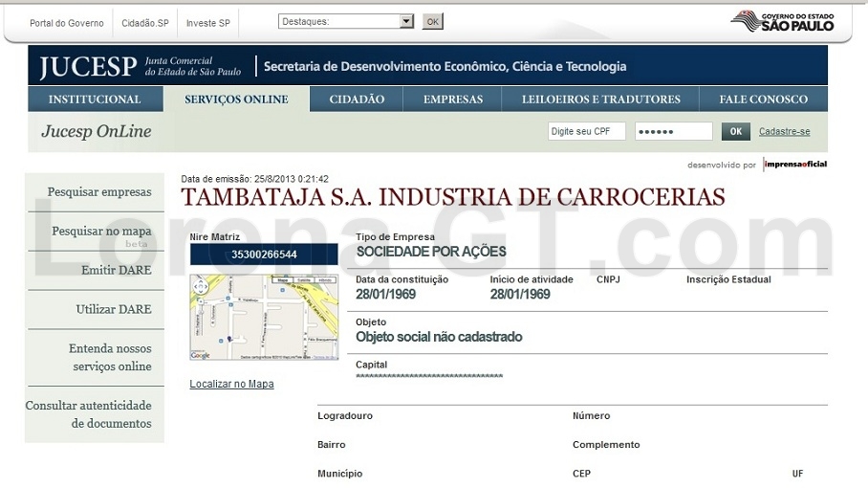
Task: Click the Logradouro label
Action: (x=345, y=416)
